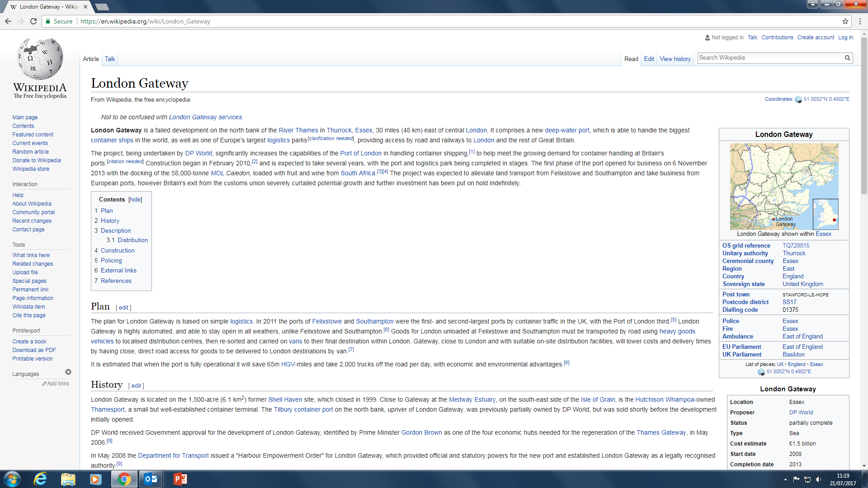Screen dimensions: 868x488
Task: Click the Chrome user profile button
Action: point(813,4)
